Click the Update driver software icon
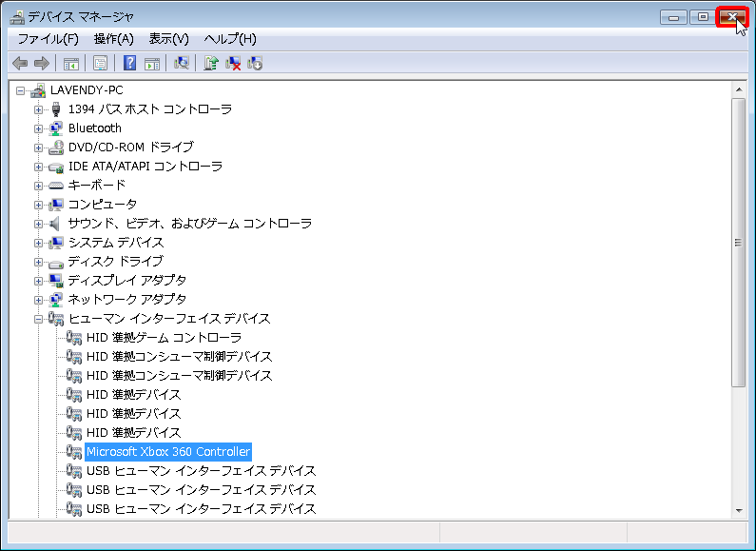The width and height of the screenshot is (756, 551). click(211, 63)
